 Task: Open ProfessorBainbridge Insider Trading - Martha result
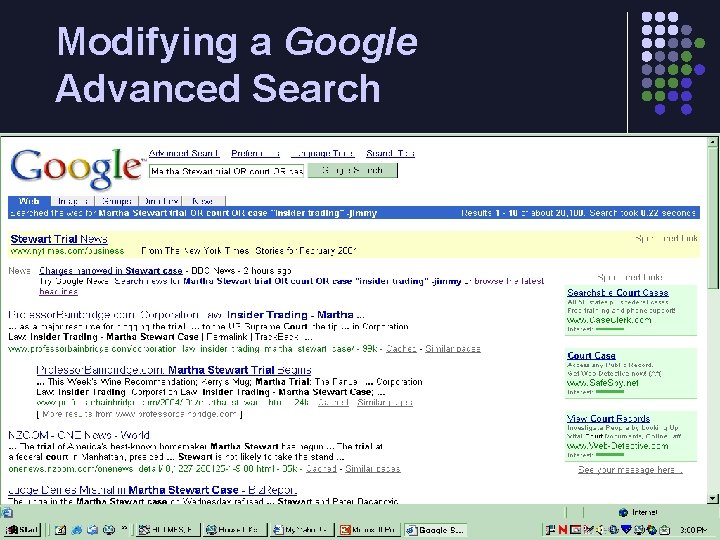[186, 315]
